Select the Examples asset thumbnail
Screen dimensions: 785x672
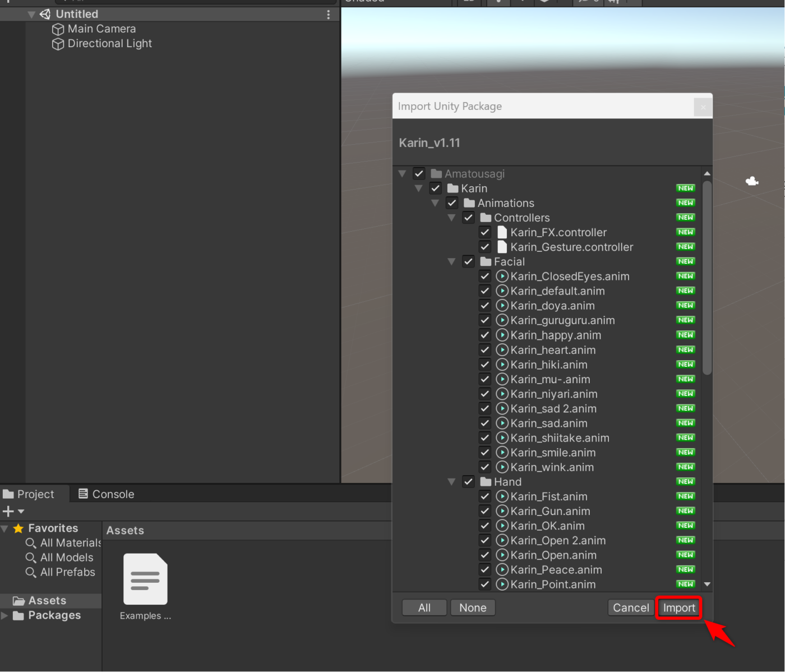click(x=145, y=579)
